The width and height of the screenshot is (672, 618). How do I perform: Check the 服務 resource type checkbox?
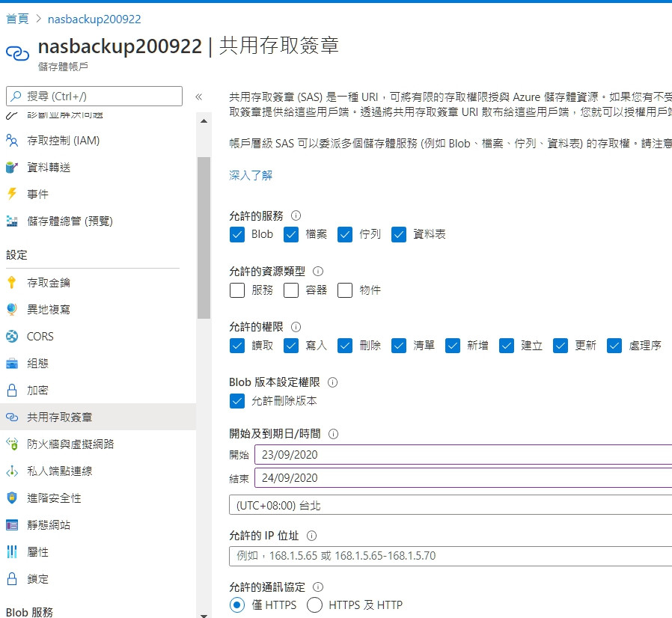pos(237,290)
